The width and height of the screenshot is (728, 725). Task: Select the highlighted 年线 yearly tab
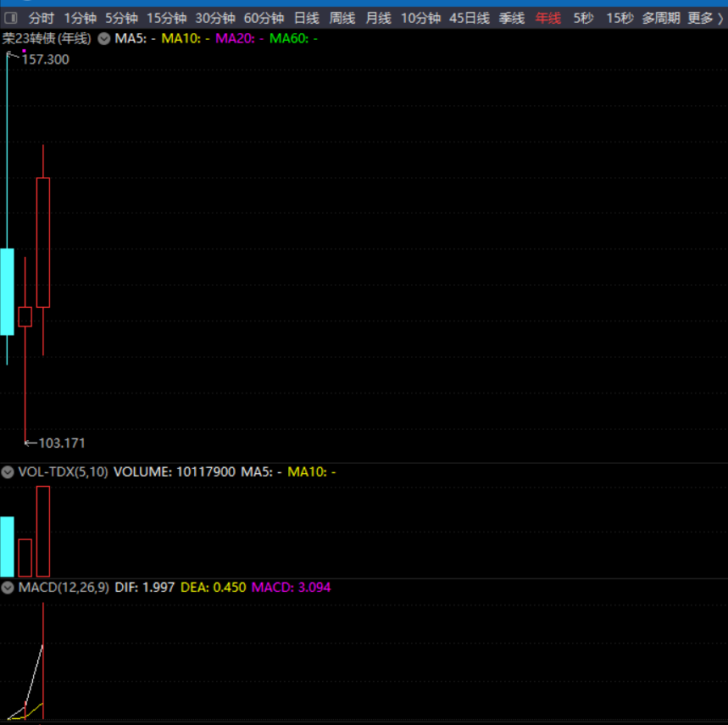[x=547, y=19]
